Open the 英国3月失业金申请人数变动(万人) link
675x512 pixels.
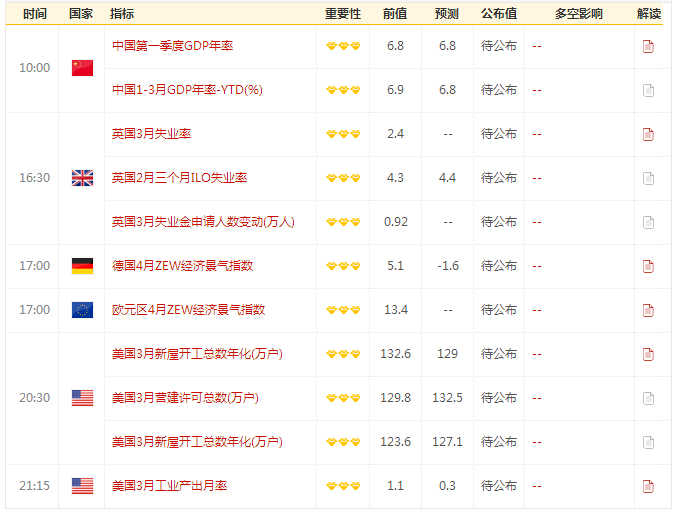203,222
